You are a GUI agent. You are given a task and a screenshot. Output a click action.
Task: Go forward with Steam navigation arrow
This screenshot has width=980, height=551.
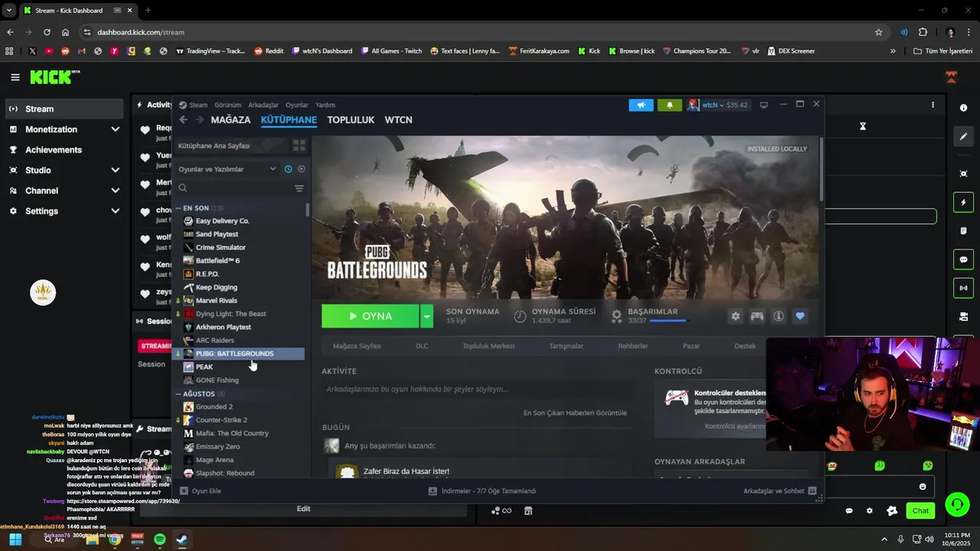(x=200, y=119)
